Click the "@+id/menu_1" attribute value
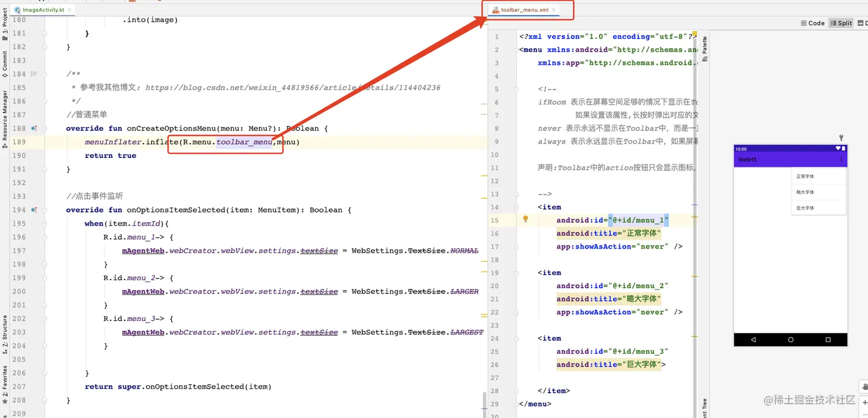This screenshot has width=868, height=418. pyautogui.click(x=639, y=220)
